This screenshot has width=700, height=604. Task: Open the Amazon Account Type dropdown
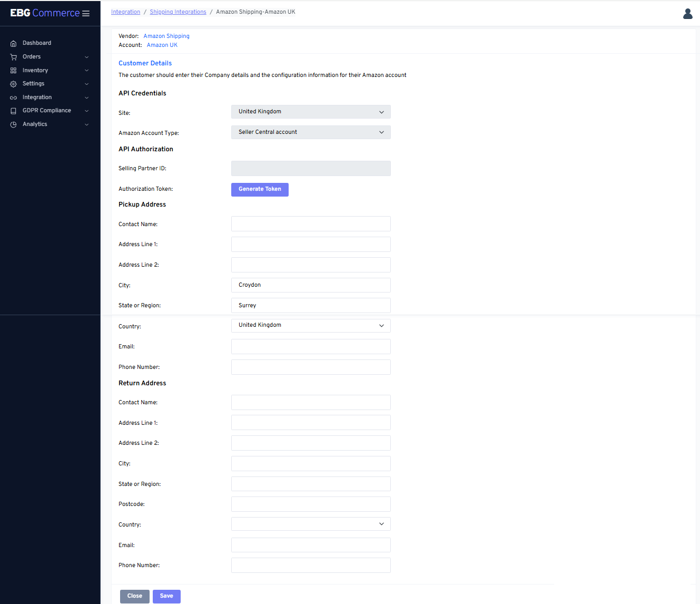(x=311, y=132)
